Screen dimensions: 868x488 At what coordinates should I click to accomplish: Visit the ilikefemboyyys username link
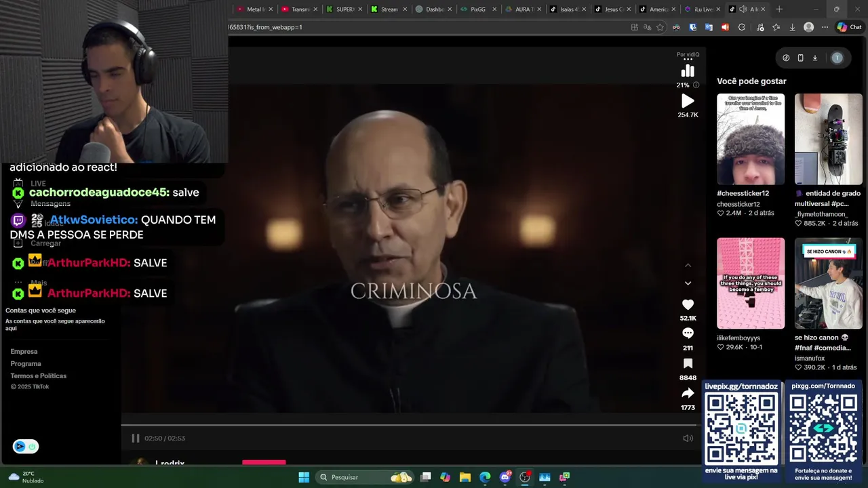pyautogui.click(x=738, y=338)
